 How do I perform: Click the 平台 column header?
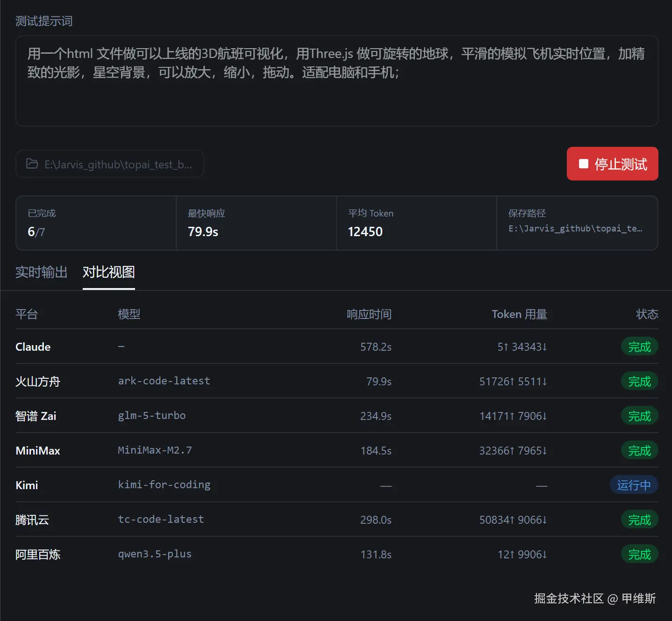click(x=27, y=314)
